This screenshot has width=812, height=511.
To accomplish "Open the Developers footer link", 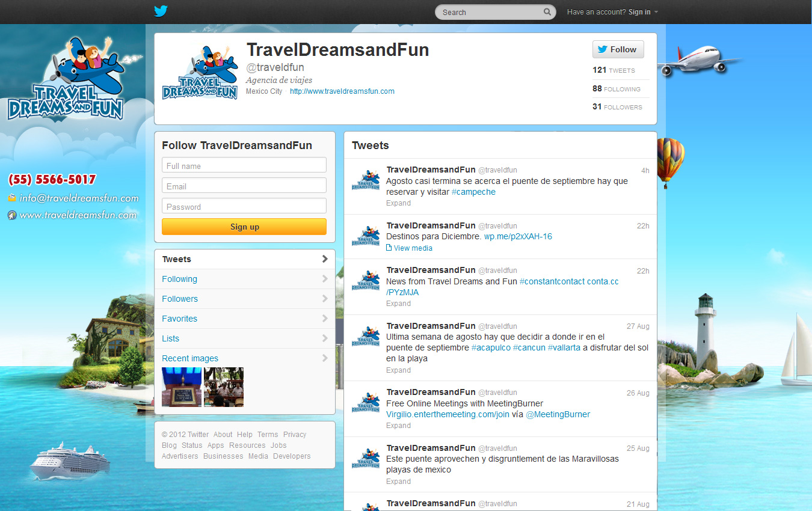I will [292, 456].
